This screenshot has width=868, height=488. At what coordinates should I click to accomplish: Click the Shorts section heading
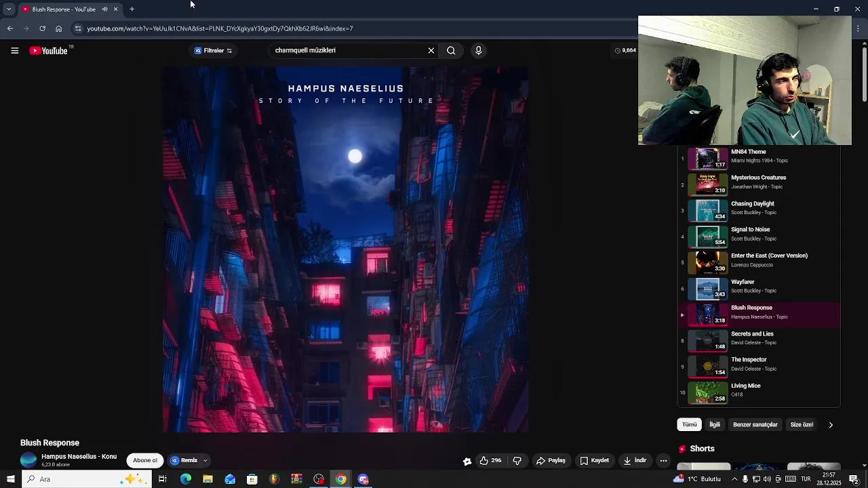click(x=702, y=449)
